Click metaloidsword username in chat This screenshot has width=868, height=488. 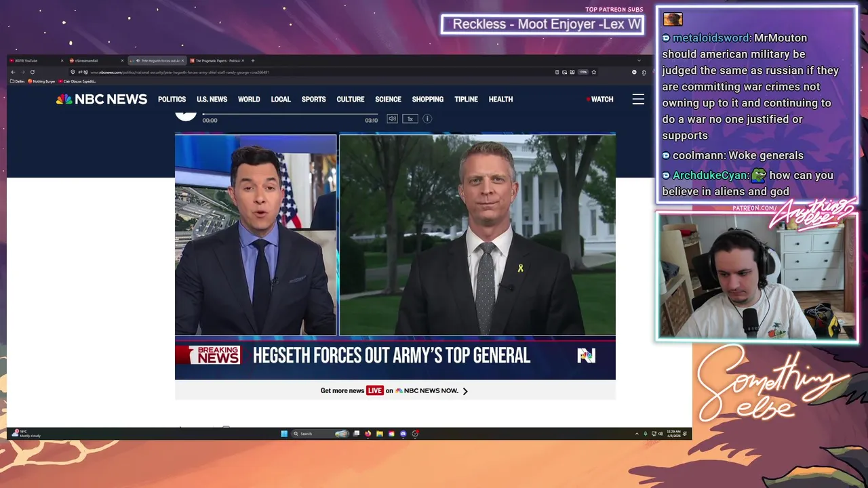[x=711, y=38]
